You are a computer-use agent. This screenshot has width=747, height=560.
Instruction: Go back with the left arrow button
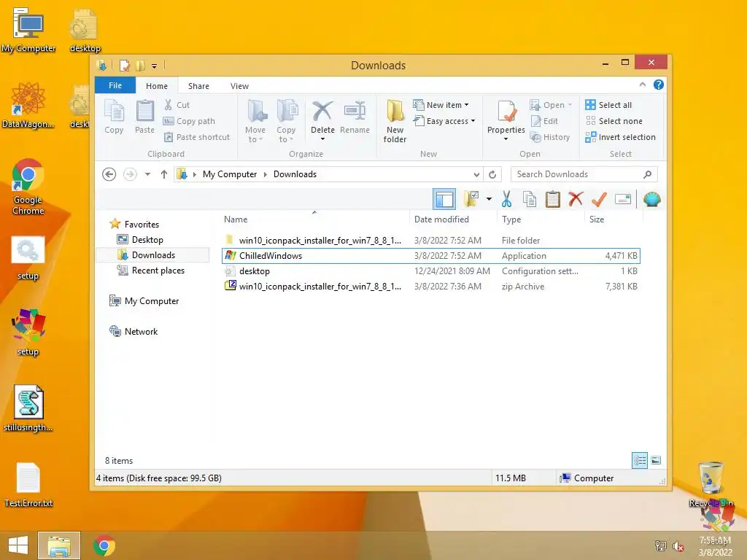click(109, 174)
